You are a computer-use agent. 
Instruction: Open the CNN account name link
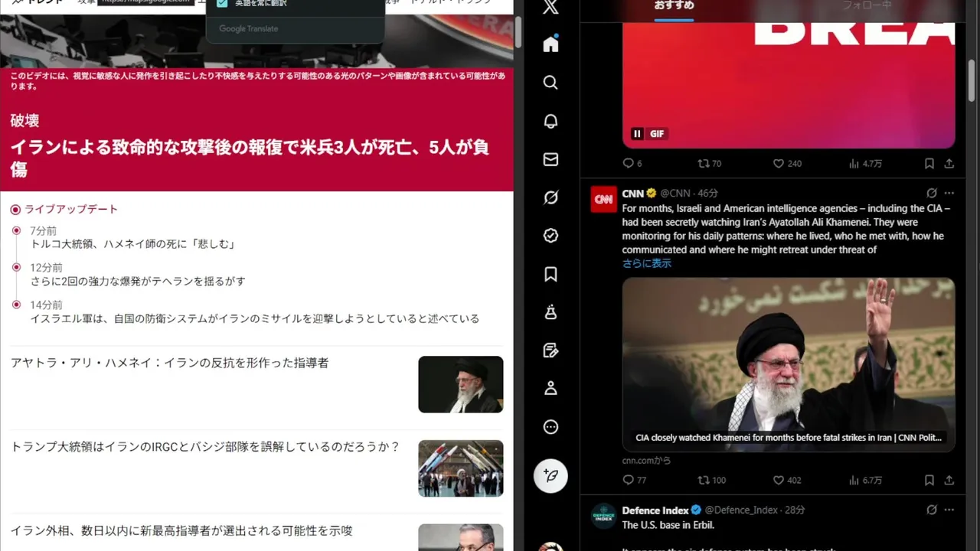point(632,194)
